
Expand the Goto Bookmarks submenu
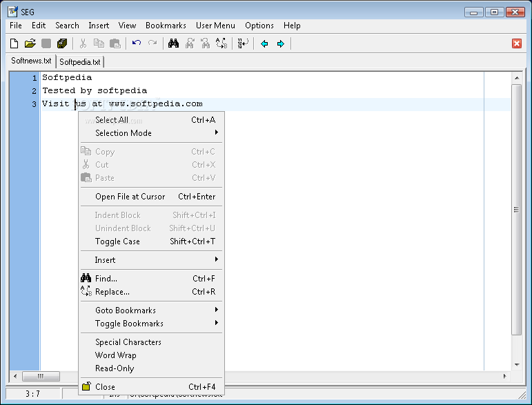click(151, 310)
